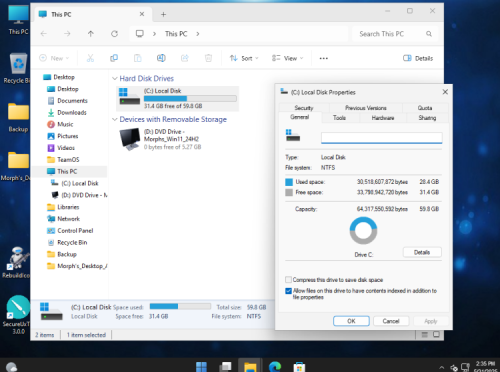The image size is (500, 372).
Task: Open Recycle Bin desktop icon
Action: click(x=17, y=68)
